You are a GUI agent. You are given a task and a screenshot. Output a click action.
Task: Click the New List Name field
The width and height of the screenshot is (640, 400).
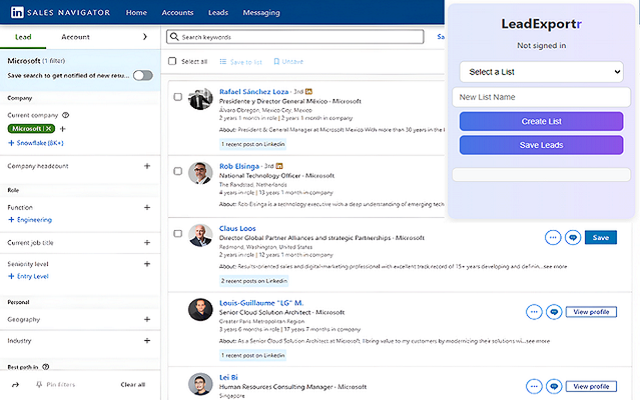coord(541,97)
